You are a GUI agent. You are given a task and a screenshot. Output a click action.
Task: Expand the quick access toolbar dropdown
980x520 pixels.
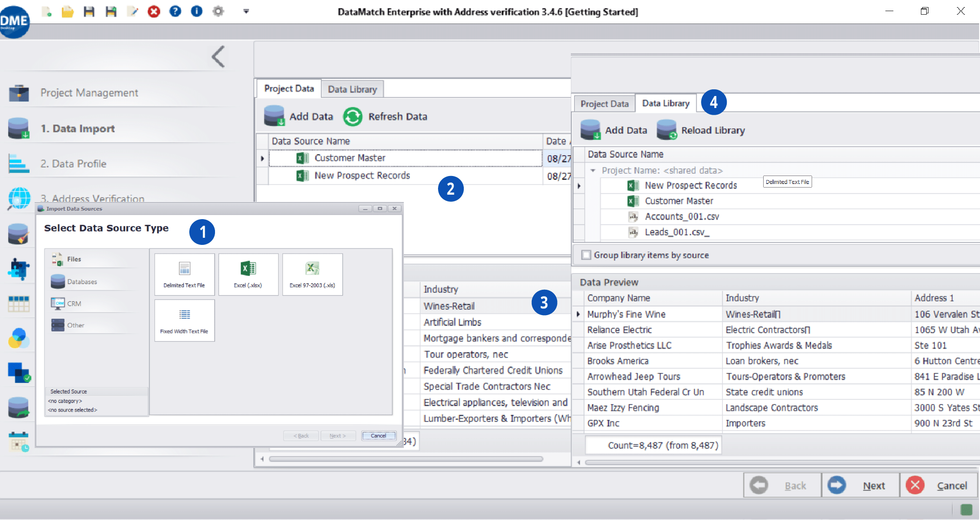(x=246, y=12)
